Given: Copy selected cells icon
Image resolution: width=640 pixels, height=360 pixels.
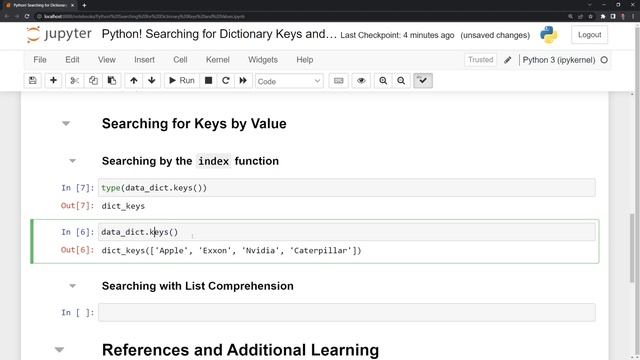Looking at the screenshot, I should pyautogui.click(x=93, y=81).
